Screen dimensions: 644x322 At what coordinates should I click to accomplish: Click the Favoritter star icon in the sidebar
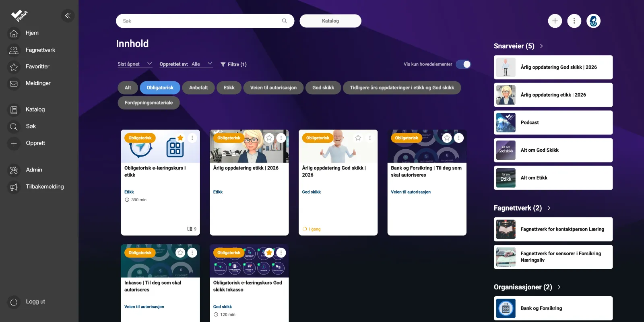click(x=14, y=67)
